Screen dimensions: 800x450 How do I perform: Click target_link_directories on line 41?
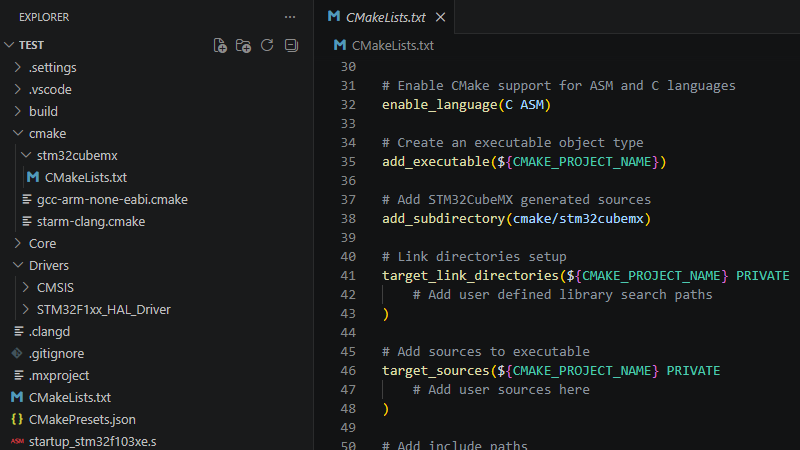point(470,276)
